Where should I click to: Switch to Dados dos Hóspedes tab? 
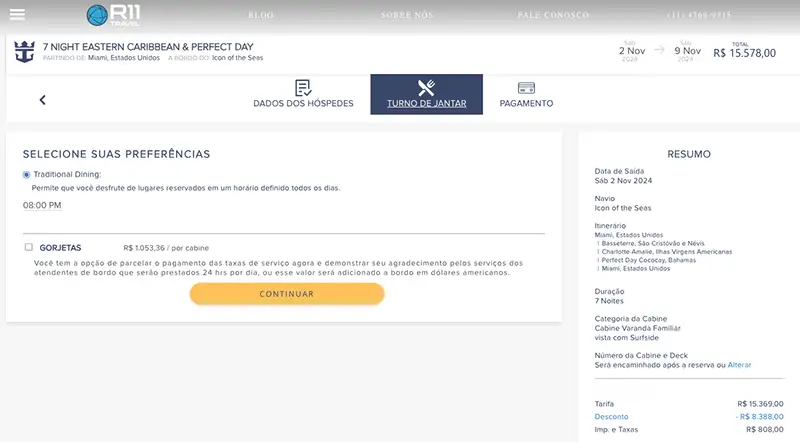303,103
